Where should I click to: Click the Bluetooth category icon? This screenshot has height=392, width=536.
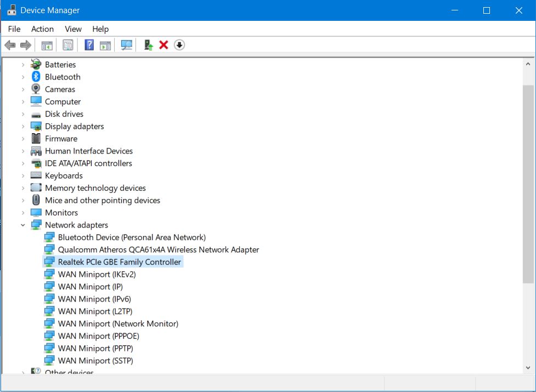point(36,77)
